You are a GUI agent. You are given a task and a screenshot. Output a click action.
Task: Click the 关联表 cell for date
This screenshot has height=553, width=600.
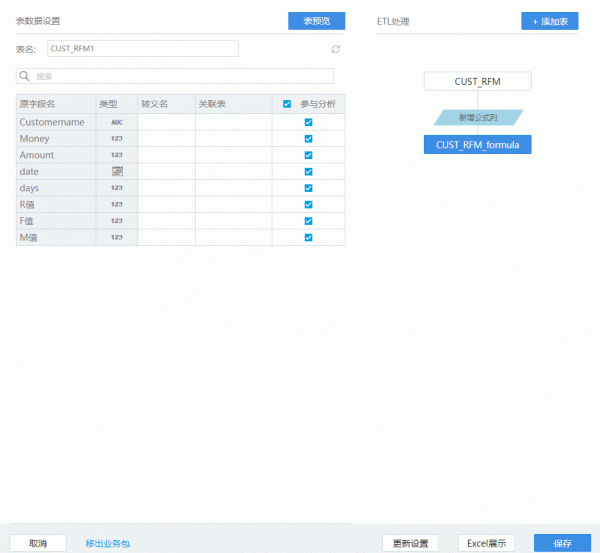[234, 171]
